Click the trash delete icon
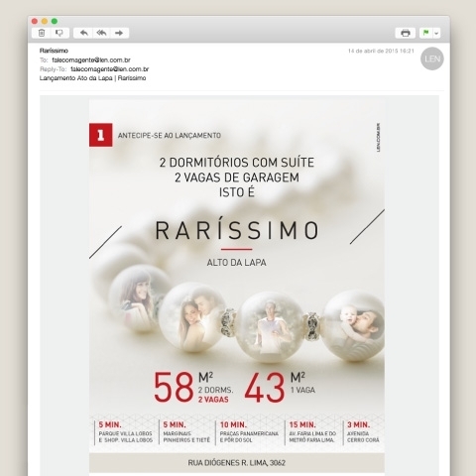Image resolution: width=476 pixels, height=476 pixels. click(x=42, y=33)
